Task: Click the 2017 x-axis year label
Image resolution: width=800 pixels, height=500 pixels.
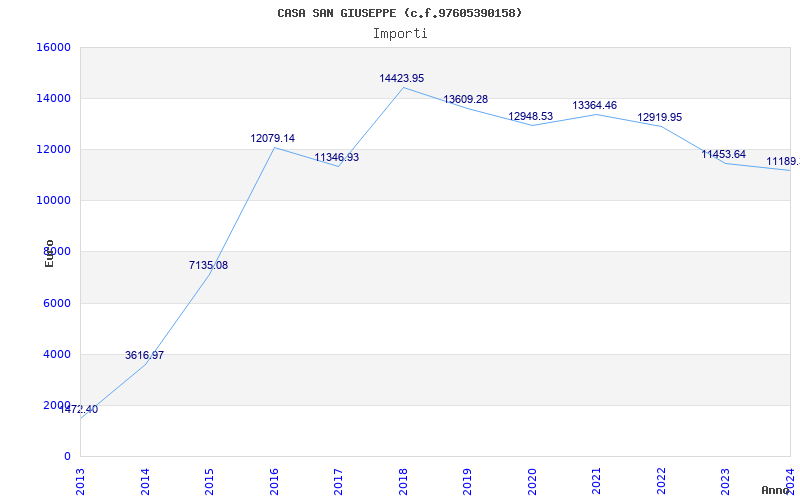Action: click(339, 482)
